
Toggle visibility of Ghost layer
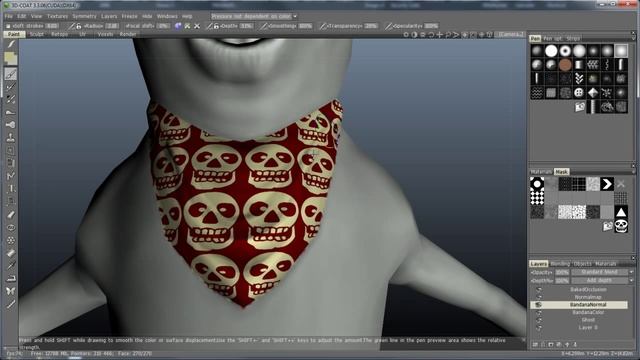click(x=539, y=320)
